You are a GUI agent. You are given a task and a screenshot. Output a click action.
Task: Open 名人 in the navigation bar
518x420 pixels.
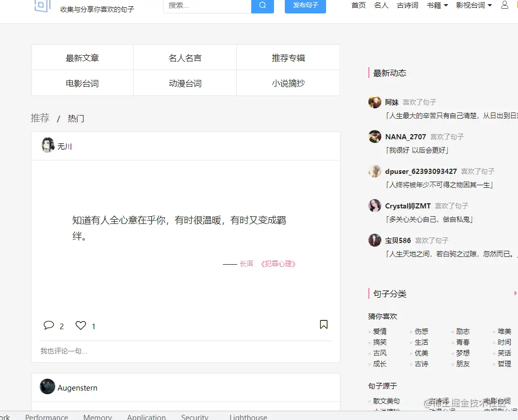381,5
